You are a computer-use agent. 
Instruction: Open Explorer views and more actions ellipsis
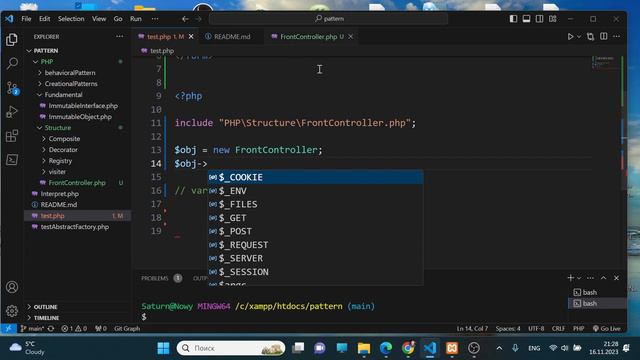point(119,37)
